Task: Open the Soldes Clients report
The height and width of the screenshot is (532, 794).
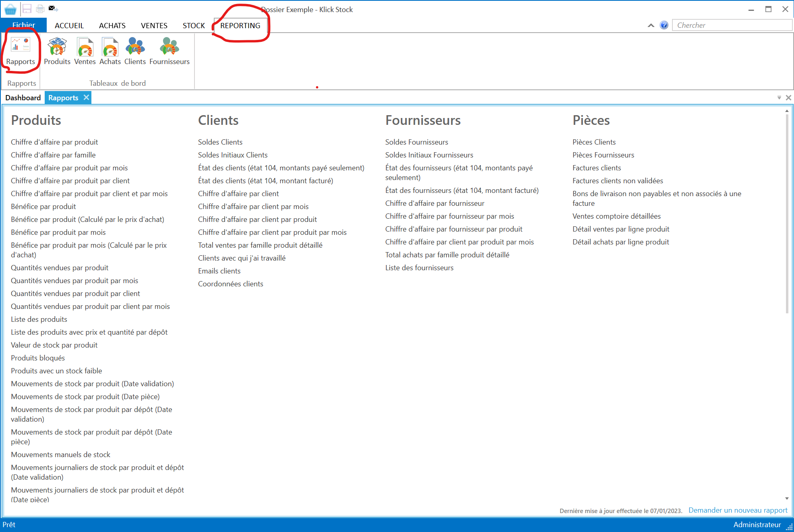Action: [x=220, y=142]
